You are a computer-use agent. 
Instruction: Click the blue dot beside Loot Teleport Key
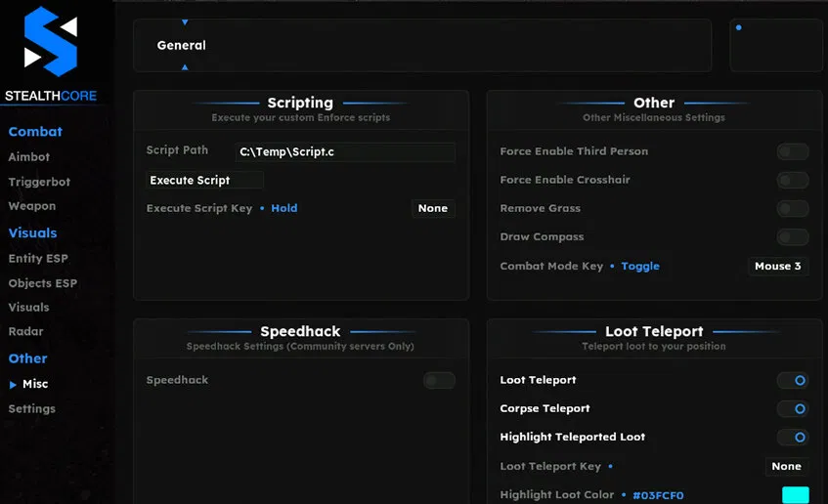point(611,467)
